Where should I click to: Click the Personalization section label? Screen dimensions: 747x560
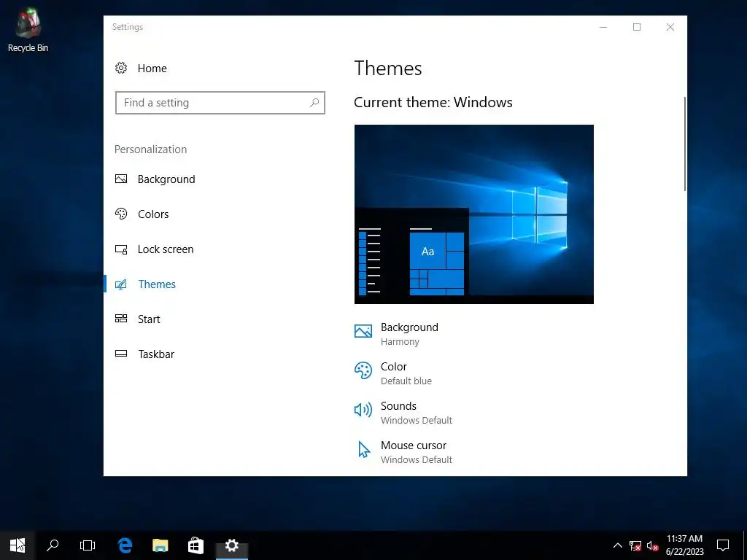(150, 149)
